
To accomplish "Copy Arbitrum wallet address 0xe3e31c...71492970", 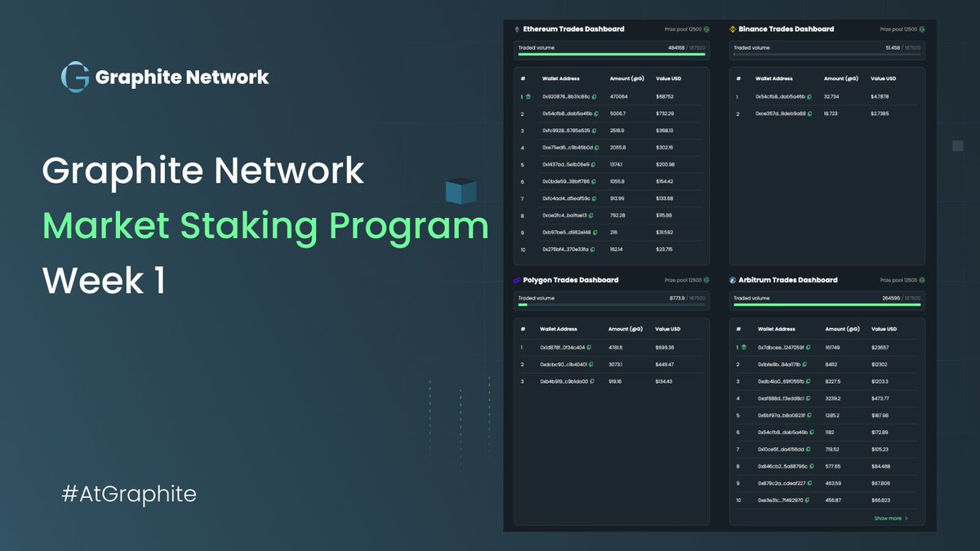I will (x=808, y=500).
